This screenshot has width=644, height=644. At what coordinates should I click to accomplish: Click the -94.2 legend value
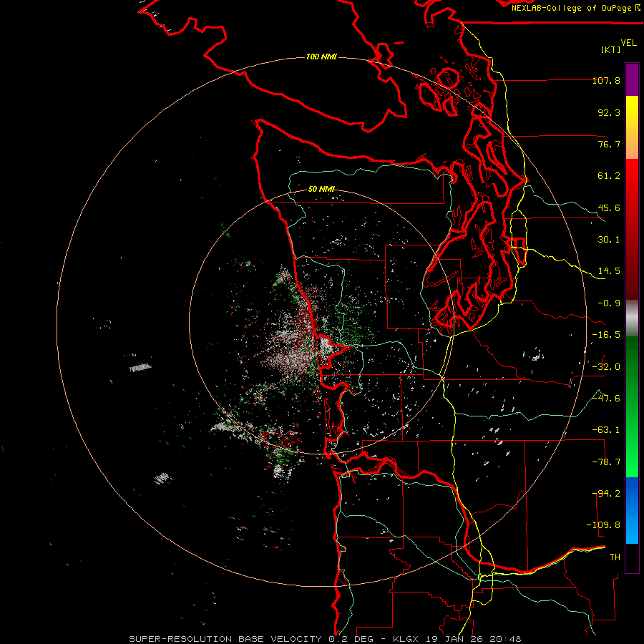pos(606,494)
